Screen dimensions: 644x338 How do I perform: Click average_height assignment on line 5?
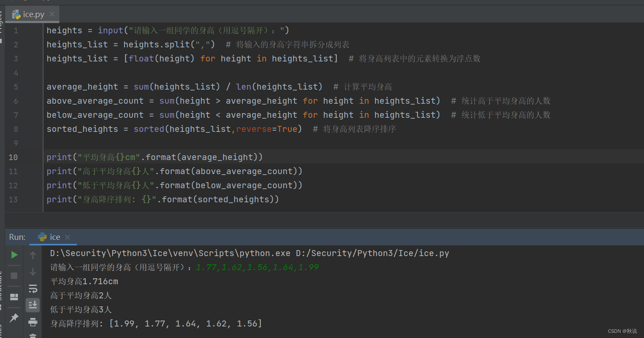click(x=185, y=87)
